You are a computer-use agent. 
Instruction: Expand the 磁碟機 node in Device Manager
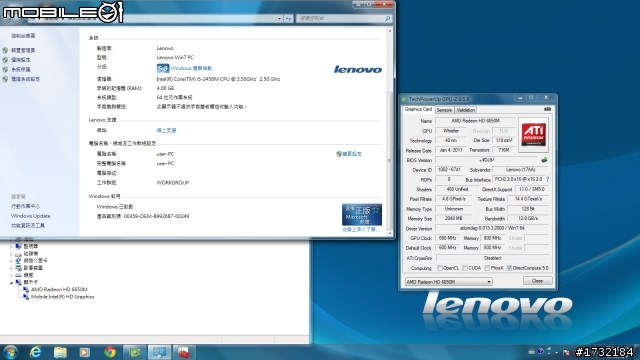tap(11, 253)
